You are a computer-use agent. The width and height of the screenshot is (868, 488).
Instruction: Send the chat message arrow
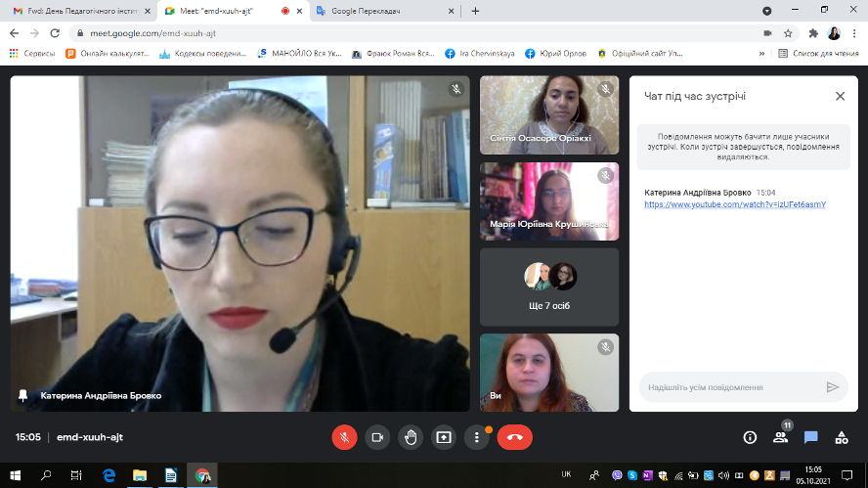832,387
